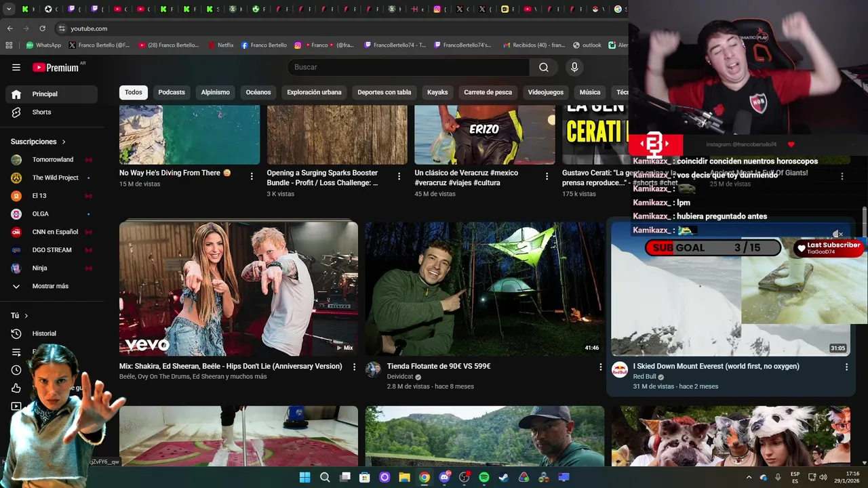Open Shorts in the sidebar
868x488 pixels.
pos(52,112)
